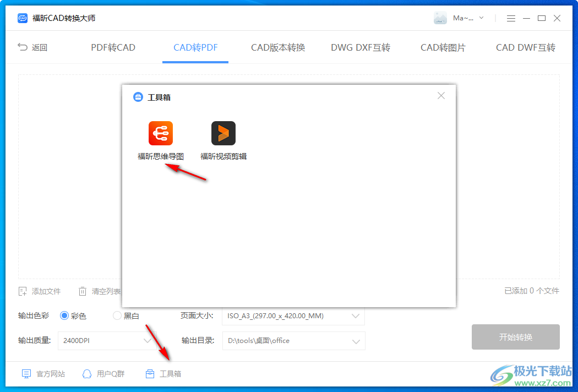The width and height of the screenshot is (578, 392).
Task: Click 添加文件 to add files
Action: tap(40, 291)
